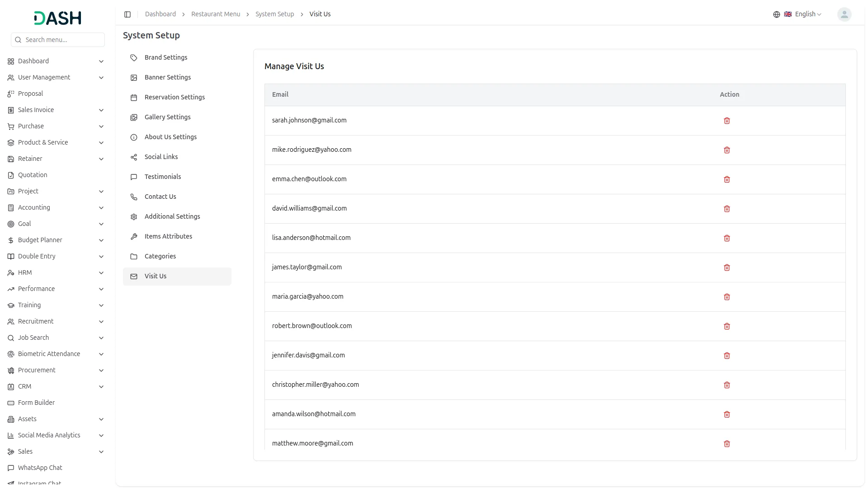Expand the HRM menu chevron
This screenshot has height=488, width=868.
pos(101,273)
